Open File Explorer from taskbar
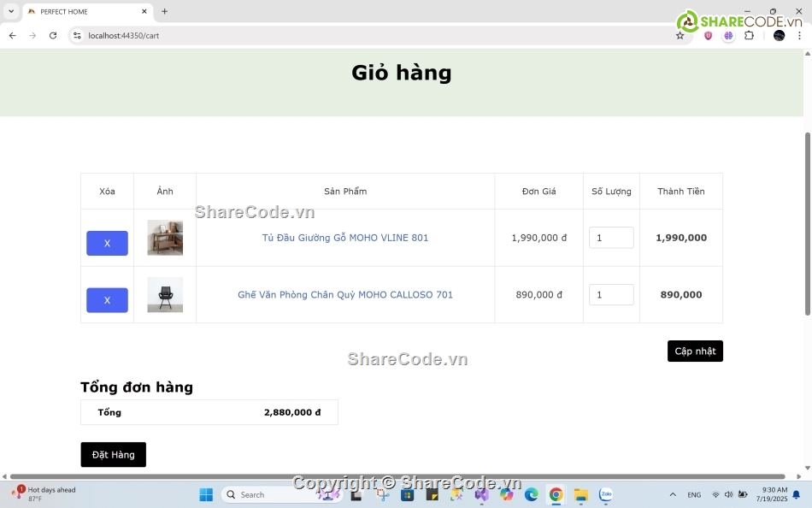 click(581, 495)
